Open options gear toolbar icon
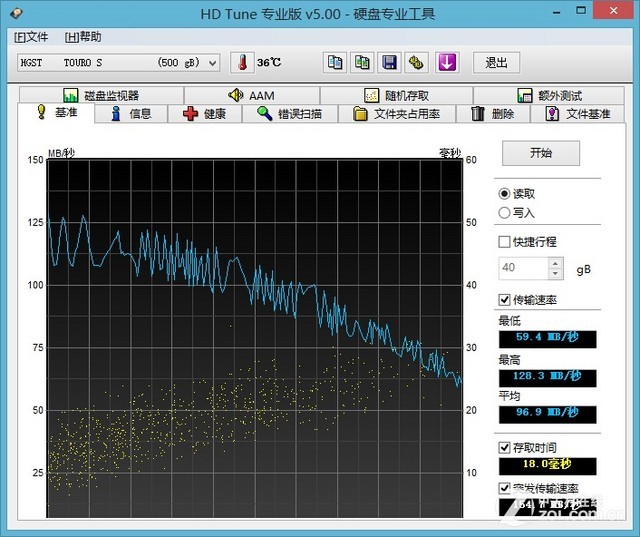The height and width of the screenshot is (537, 640). point(416,63)
